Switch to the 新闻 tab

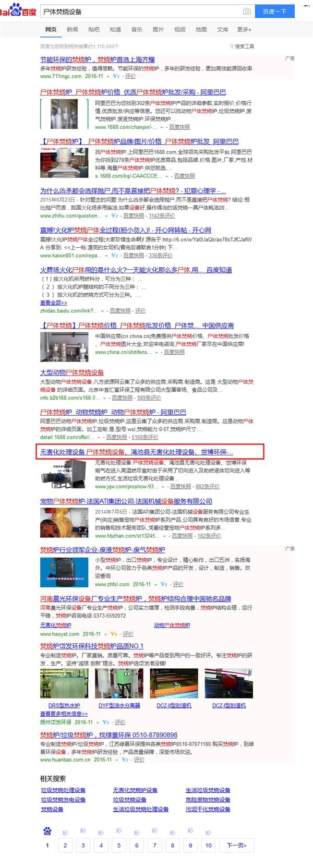click(73, 30)
